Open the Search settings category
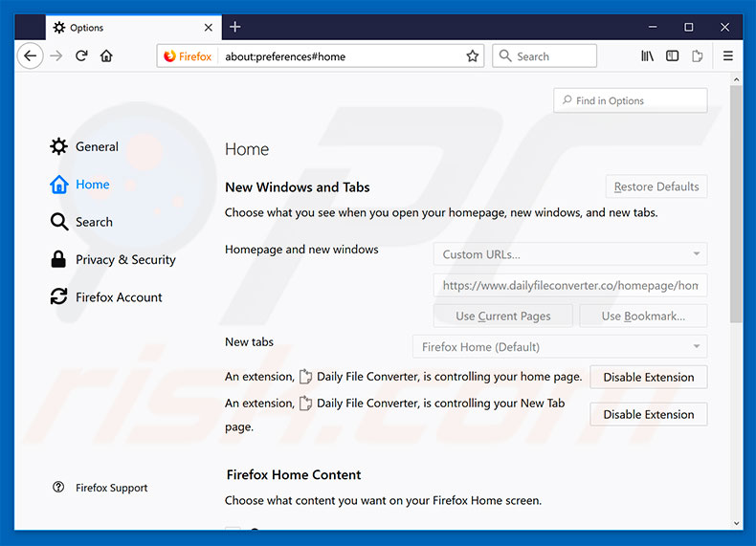The width and height of the screenshot is (756, 546). [81, 222]
